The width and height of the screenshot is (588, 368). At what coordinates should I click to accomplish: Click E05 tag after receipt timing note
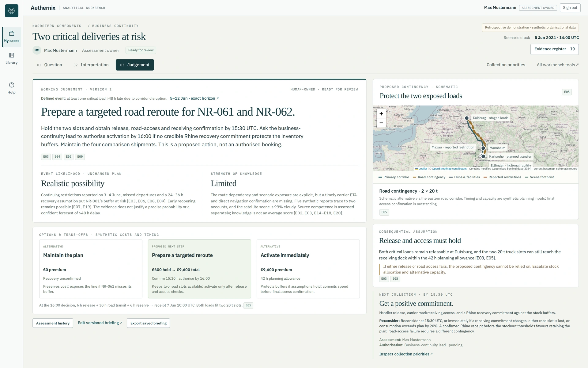tap(248, 305)
